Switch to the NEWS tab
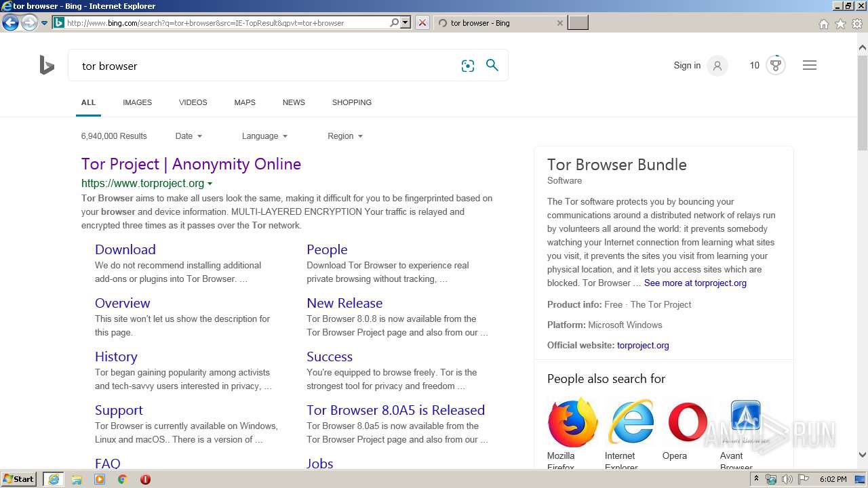Image resolution: width=868 pixels, height=488 pixels. click(x=294, y=102)
